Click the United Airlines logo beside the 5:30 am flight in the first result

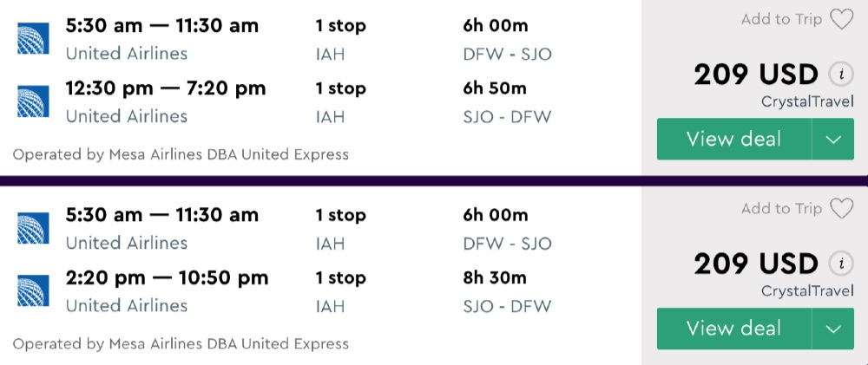click(x=33, y=39)
